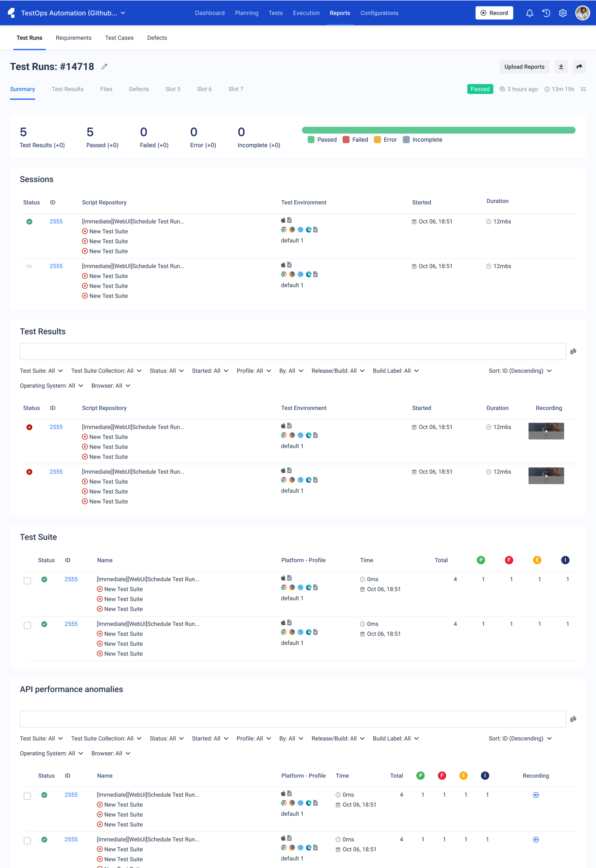Open Build Label: All filter in API anomalies
Screen dimensions: 596x868
[x=396, y=738]
